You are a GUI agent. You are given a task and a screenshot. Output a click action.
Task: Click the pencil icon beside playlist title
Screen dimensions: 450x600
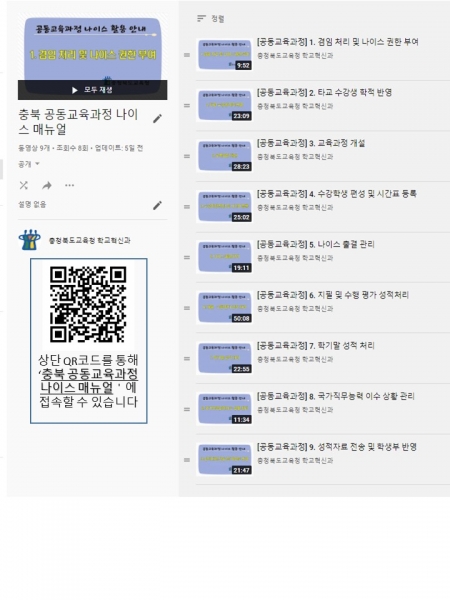pos(157,119)
